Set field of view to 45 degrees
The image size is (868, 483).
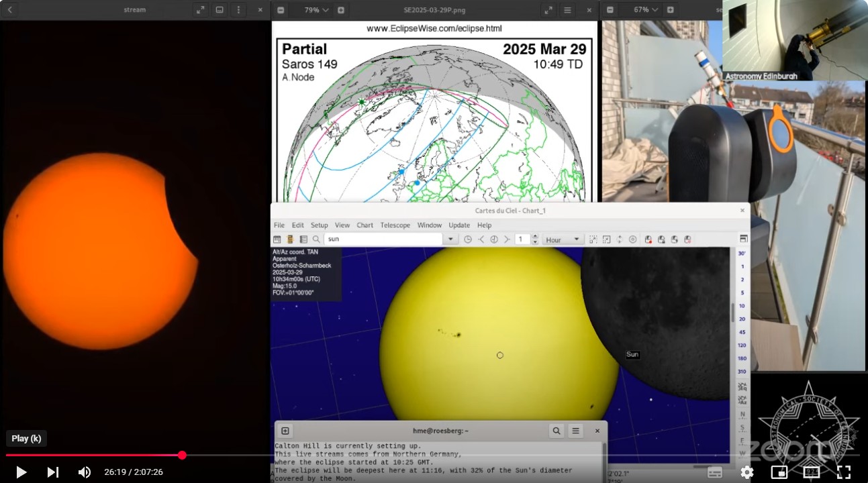742,332
